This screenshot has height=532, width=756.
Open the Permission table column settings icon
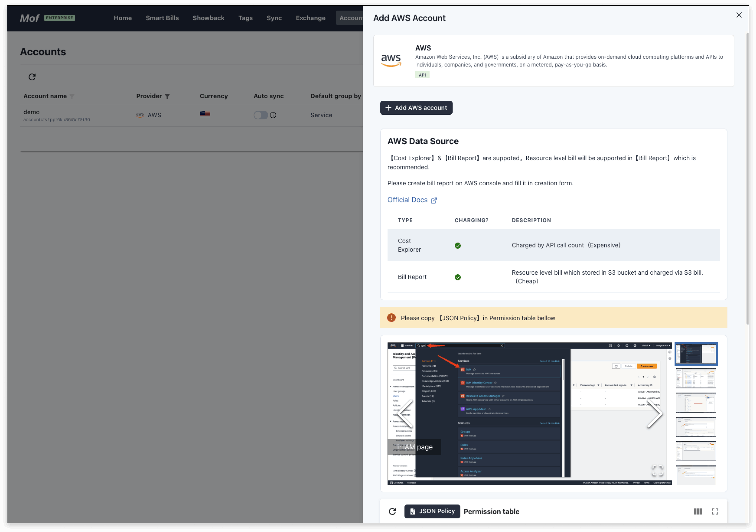698,511
